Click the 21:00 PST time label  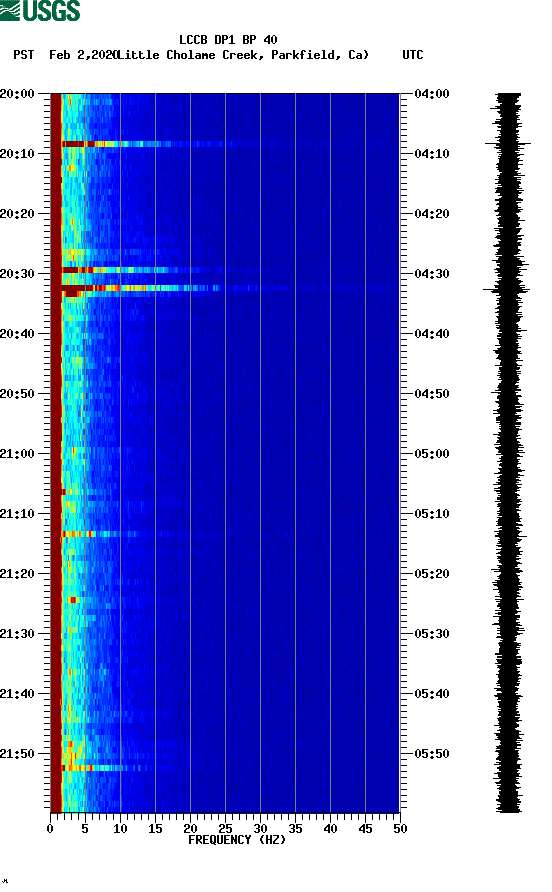tap(17, 453)
